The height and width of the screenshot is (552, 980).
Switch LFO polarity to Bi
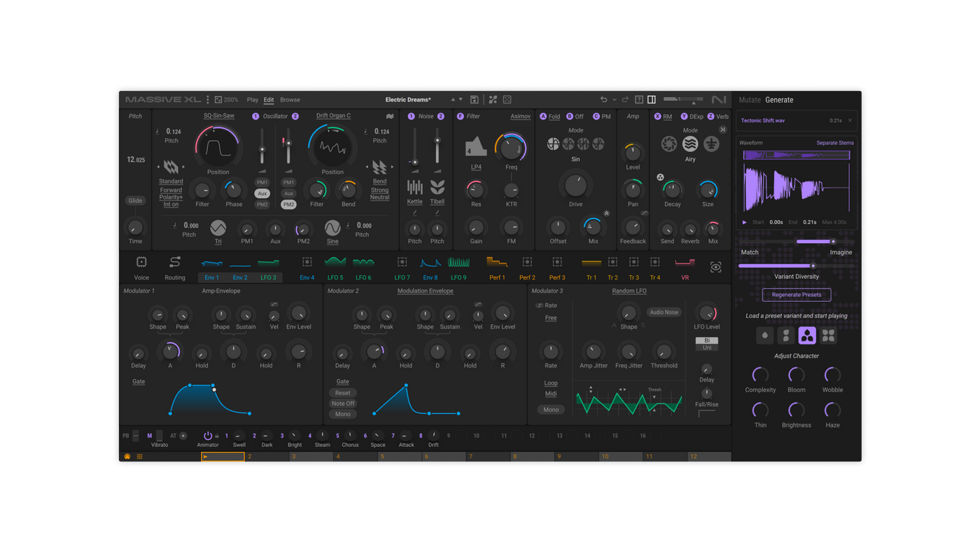(x=707, y=340)
